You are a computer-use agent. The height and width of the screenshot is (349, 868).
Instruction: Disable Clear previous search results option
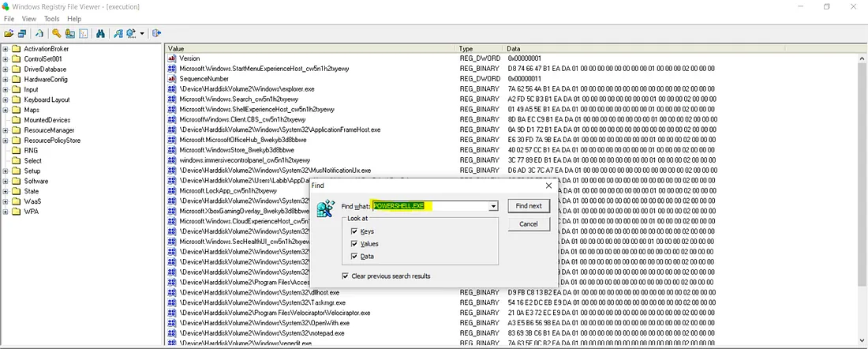[346, 276]
